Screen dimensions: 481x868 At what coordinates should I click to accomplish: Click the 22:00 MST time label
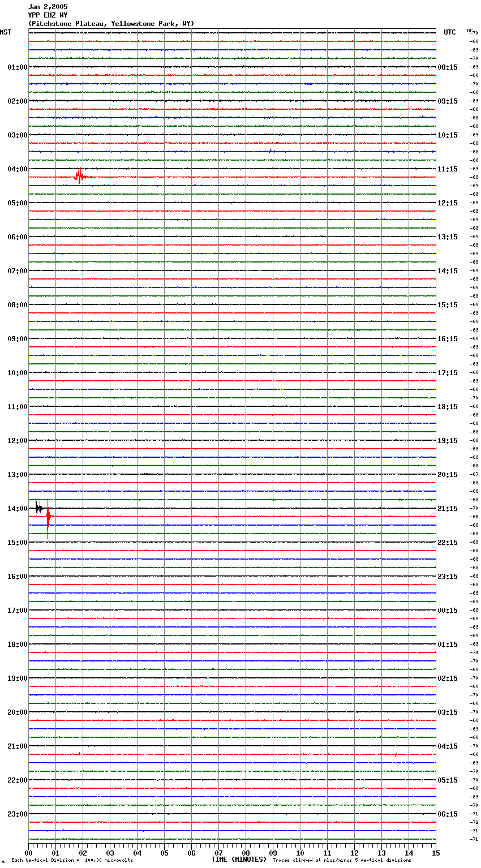[x=18, y=780]
